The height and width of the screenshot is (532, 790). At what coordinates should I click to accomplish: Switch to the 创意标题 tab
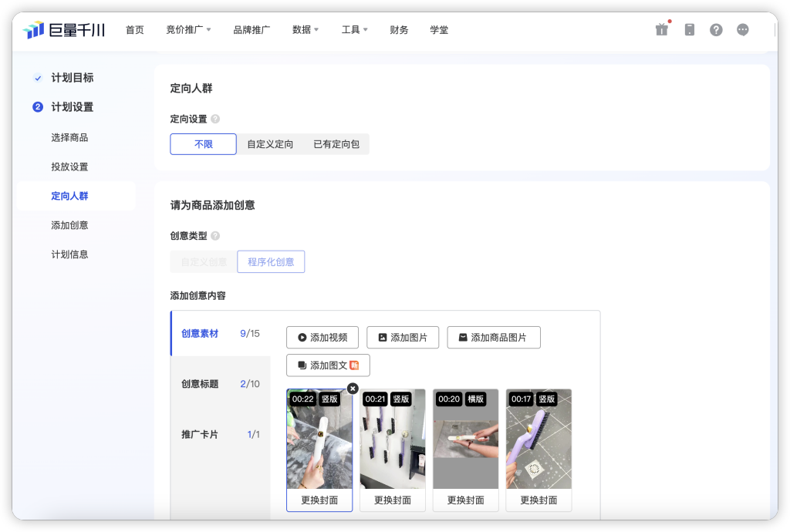[x=220, y=384]
